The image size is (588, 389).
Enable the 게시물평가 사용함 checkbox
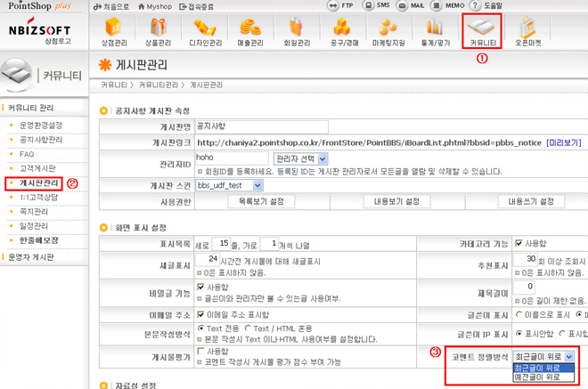(200, 352)
